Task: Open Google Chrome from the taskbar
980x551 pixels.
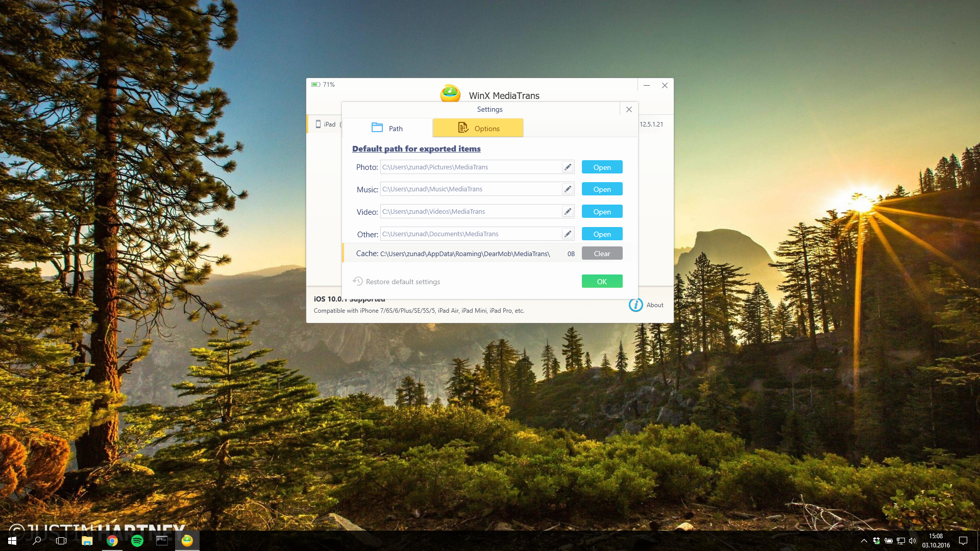Action: coord(112,541)
